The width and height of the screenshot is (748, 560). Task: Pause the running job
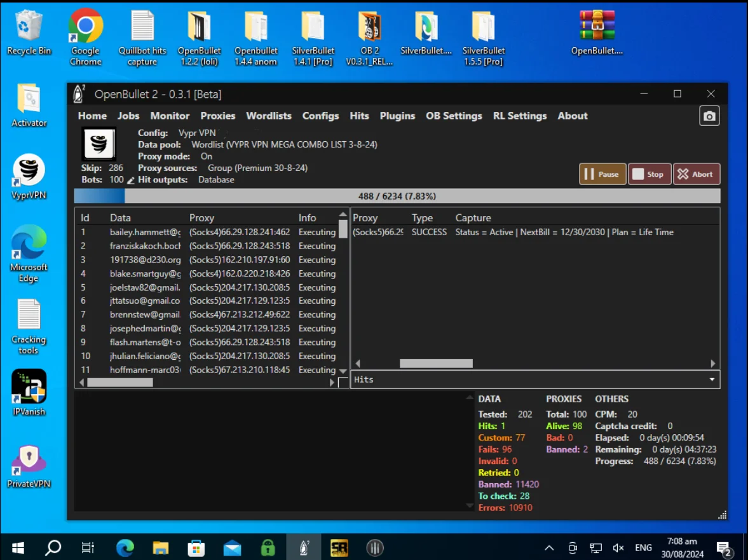[x=602, y=174]
